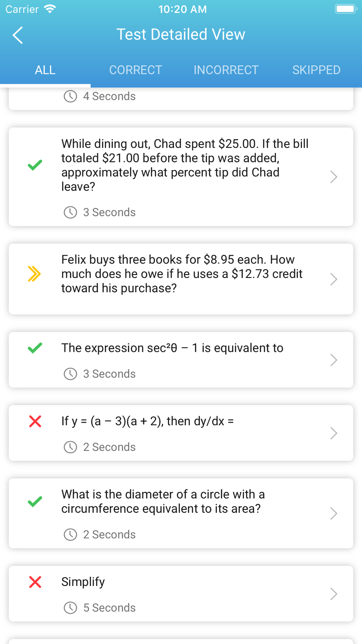
Task: Click green checkmark on Chad tip question
Action: pos(35,165)
